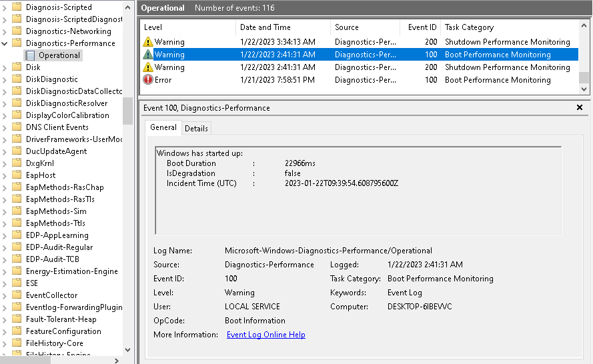Click the EapMethods-RasChap folder icon
This screenshot has height=364, width=593.
pos(17,187)
